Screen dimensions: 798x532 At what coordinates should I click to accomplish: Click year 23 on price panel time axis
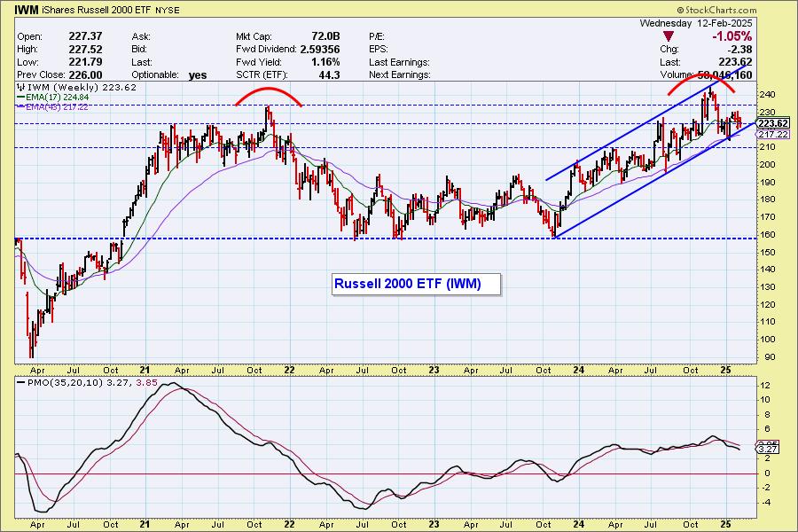[434, 370]
